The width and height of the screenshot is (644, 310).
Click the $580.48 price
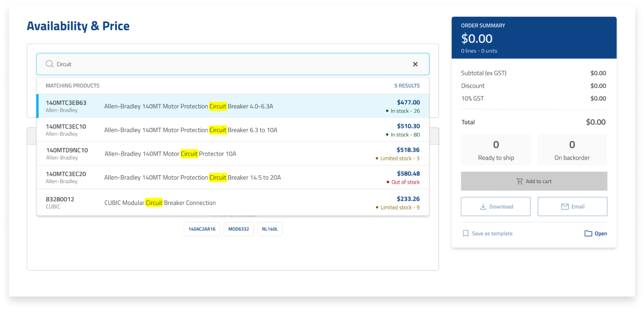click(x=408, y=174)
